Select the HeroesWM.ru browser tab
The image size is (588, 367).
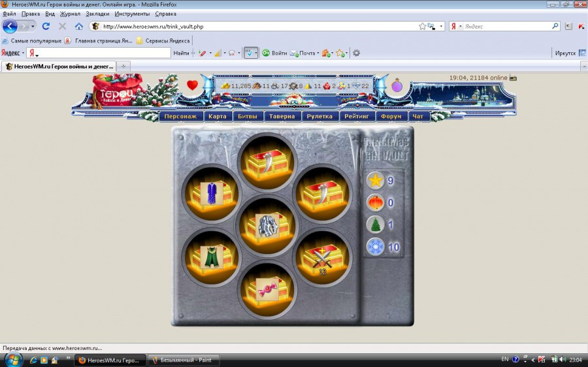tap(59, 67)
